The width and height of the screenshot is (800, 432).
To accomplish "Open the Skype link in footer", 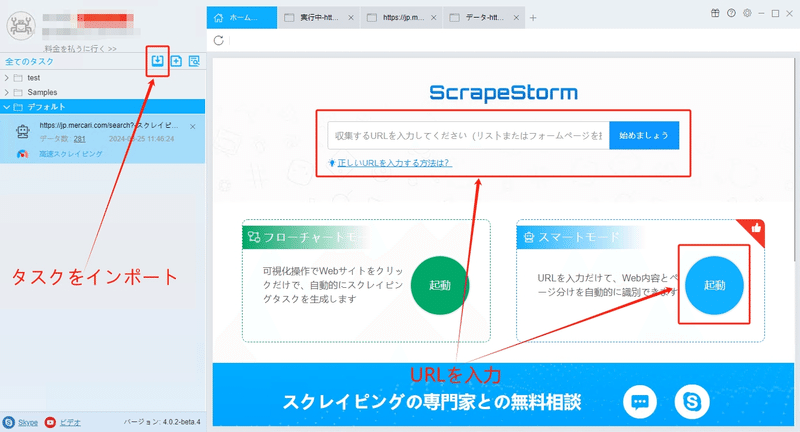I will (28, 423).
